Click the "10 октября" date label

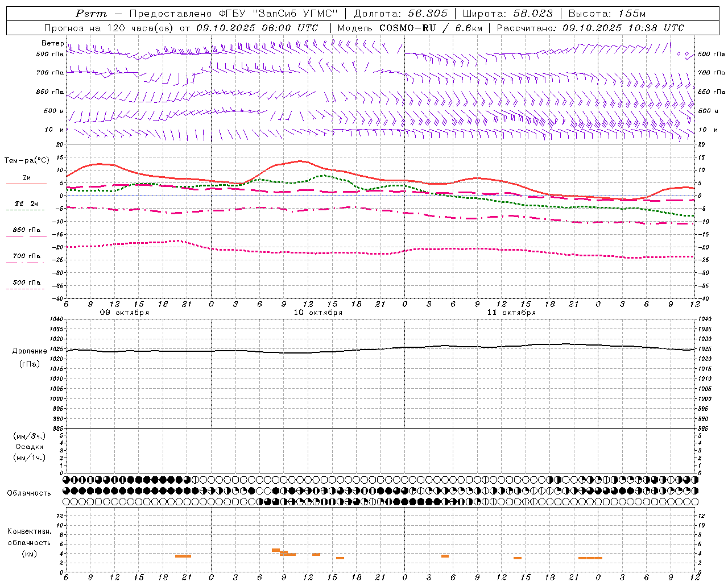click(318, 313)
